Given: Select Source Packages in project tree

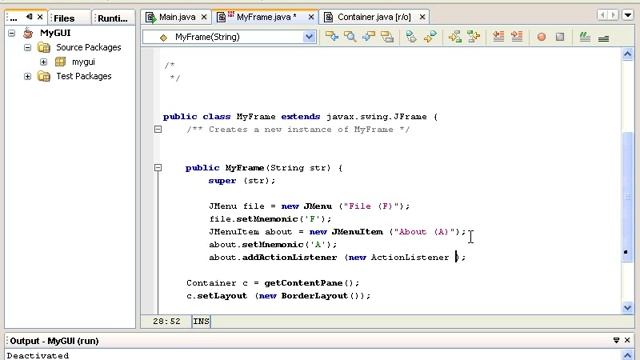Looking at the screenshot, I should 89,47.
